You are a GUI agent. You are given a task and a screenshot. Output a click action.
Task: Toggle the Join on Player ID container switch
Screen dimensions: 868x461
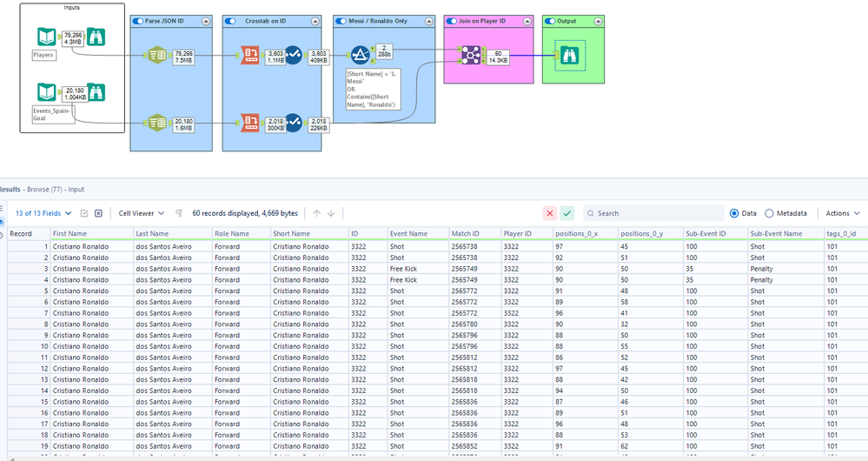452,21
